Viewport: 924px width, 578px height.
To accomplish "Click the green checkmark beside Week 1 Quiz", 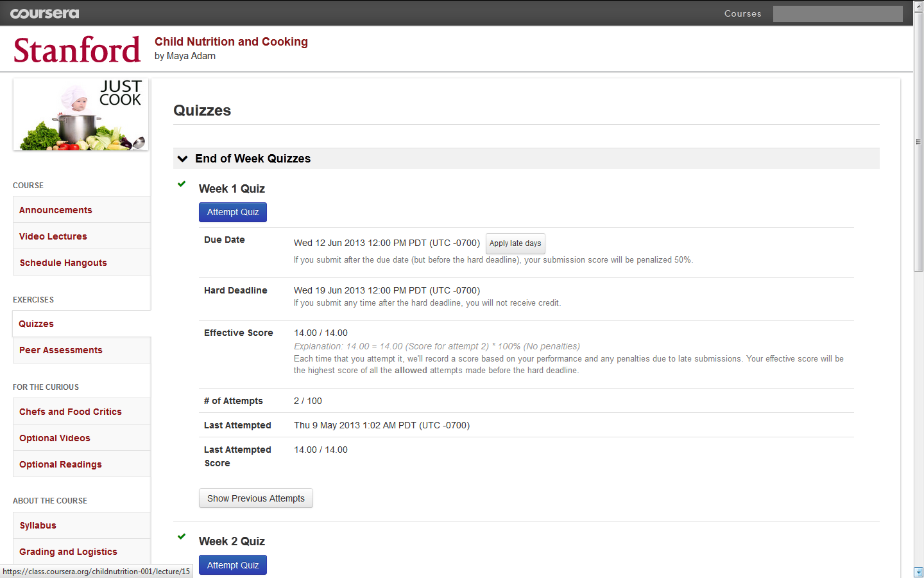I will point(182,184).
